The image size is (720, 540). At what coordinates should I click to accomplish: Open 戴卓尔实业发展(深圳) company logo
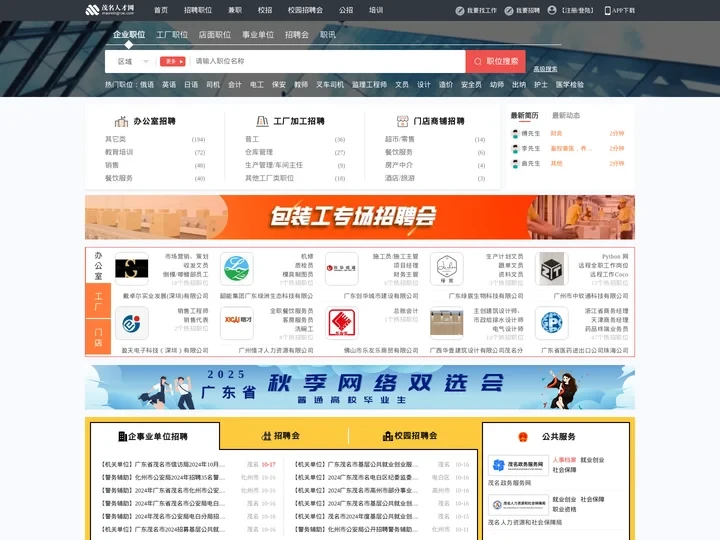[131, 269]
